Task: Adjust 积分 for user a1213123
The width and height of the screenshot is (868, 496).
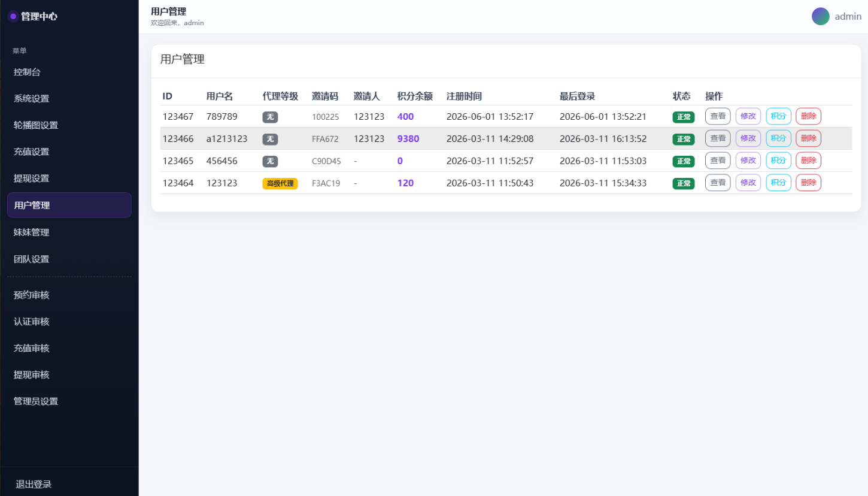Action: (779, 138)
